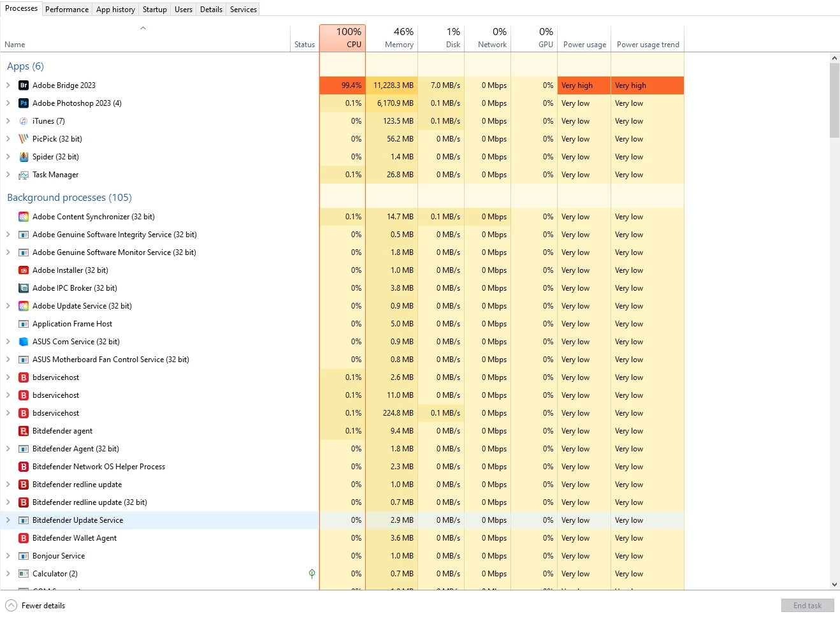The width and height of the screenshot is (840, 621).
Task: Click the scrollbar down arrow
Action: pyautogui.click(x=835, y=584)
